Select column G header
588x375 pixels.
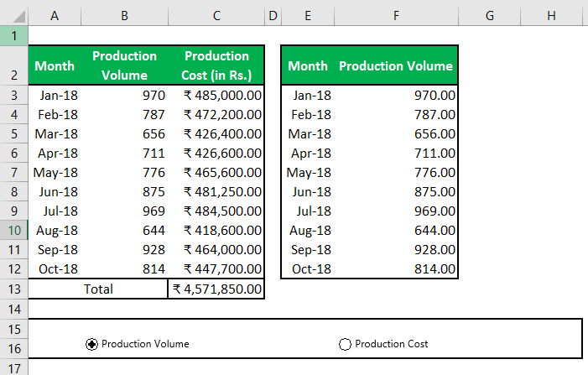coord(489,16)
